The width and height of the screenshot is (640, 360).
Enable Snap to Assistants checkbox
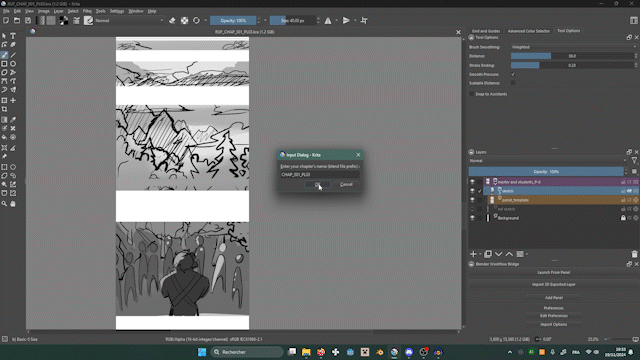(x=472, y=94)
